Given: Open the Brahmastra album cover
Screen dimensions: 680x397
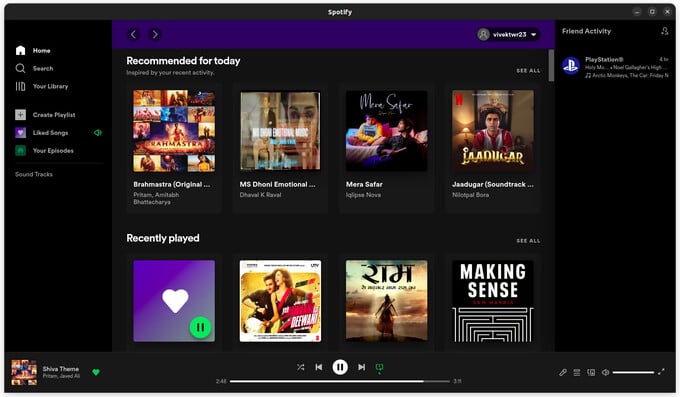Looking at the screenshot, I should point(174,131).
